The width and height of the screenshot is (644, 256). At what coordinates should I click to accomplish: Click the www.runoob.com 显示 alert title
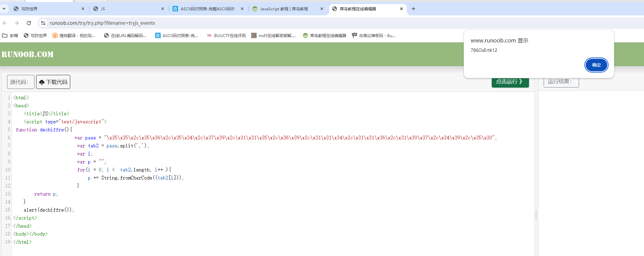point(499,40)
